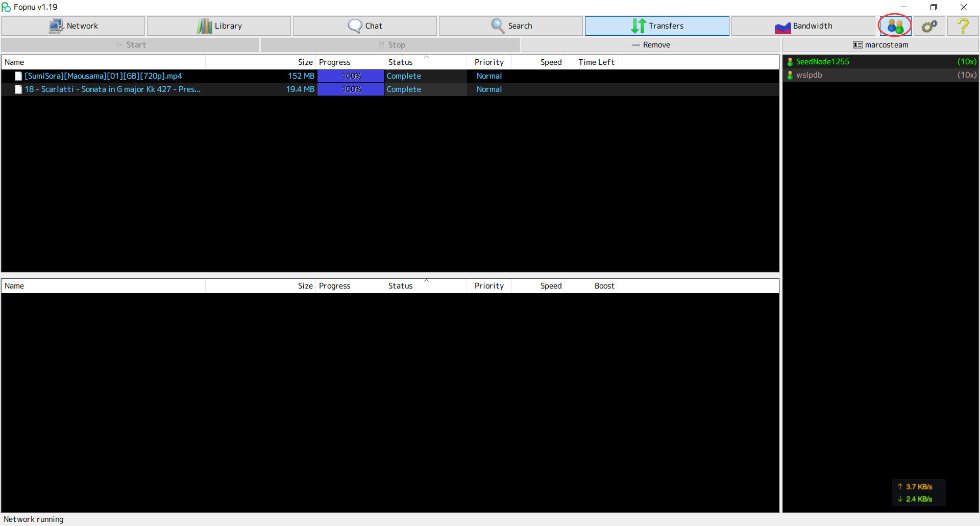This screenshot has height=526, width=980.
Task: Open the Search tab
Action: pyautogui.click(x=511, y=26)
